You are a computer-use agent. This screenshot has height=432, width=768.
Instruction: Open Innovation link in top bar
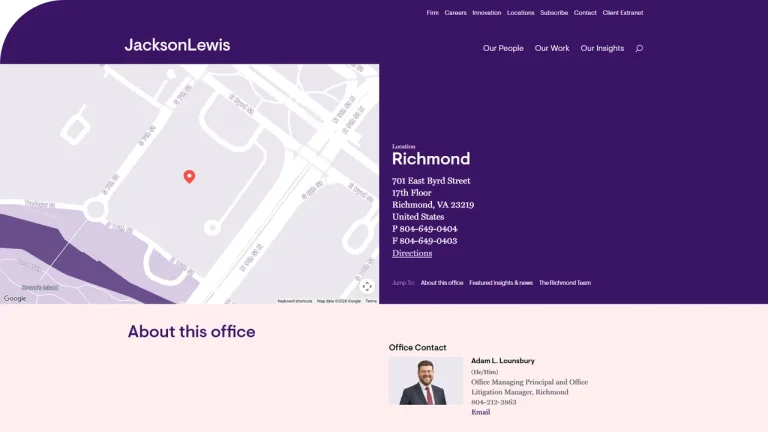(x=486, y=13)
